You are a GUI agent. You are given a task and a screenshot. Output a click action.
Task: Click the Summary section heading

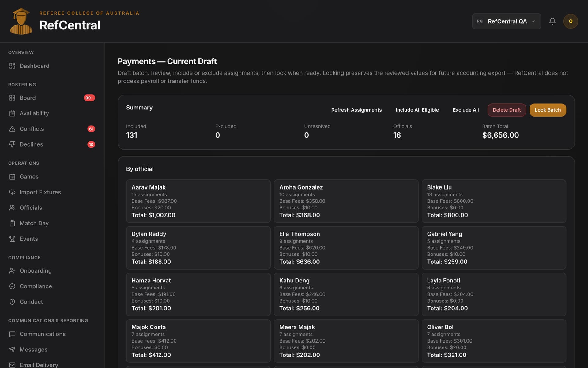(139, 108)
